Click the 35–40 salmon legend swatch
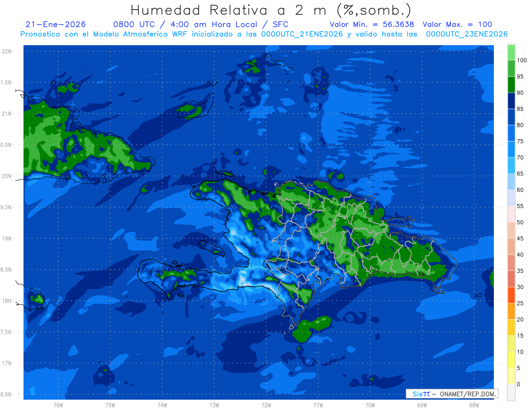This screenshot has height=411, width=532. tap(511, 262)
